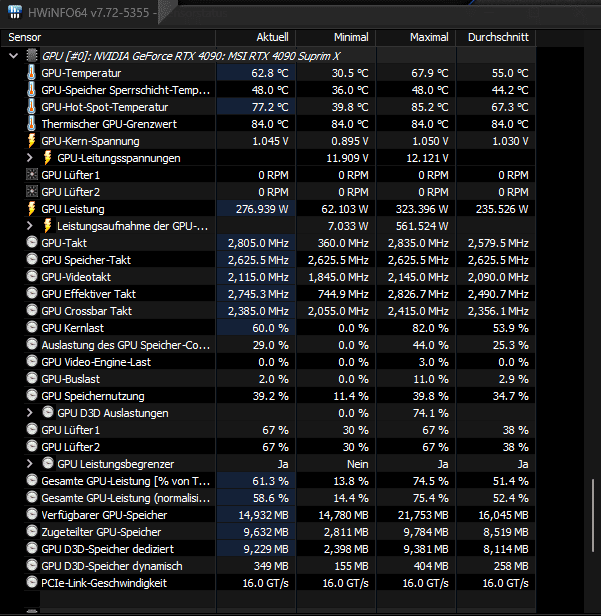
Task: Click the GPU chip icon beside the RTX 4090 header
Action: pyautogui.click(x=32, y=56)
